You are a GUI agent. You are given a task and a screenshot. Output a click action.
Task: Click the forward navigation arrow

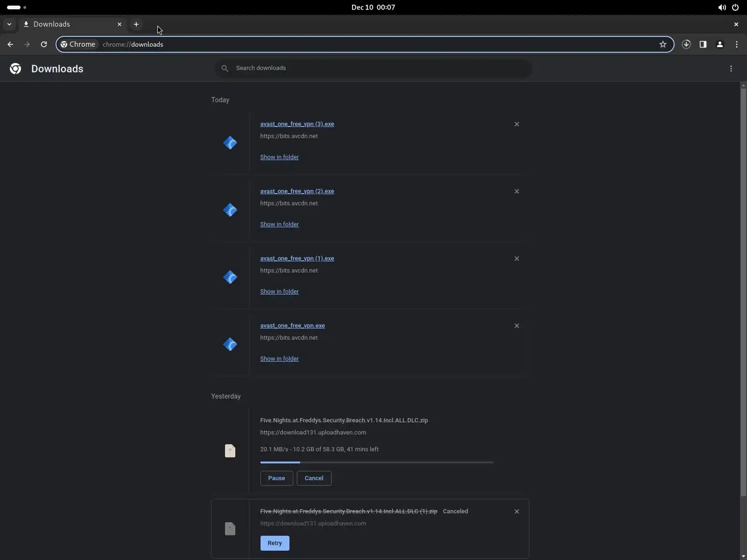[27, 44]
